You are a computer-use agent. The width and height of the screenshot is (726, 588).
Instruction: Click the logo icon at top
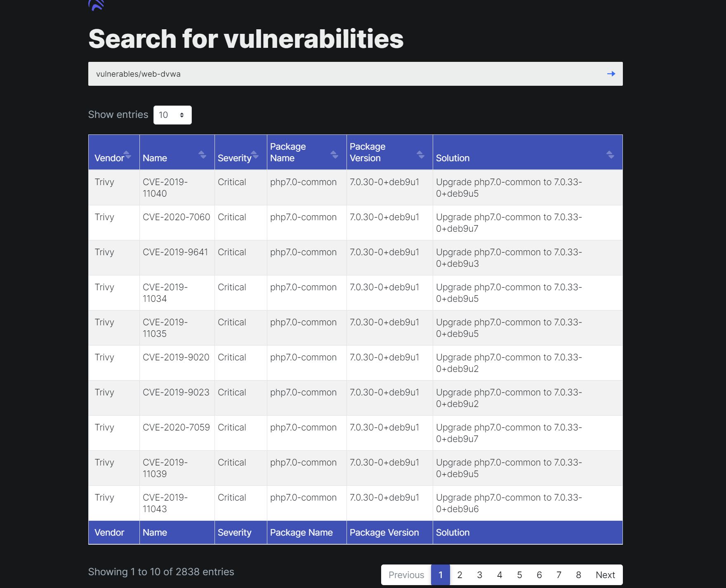coord(96,5)
